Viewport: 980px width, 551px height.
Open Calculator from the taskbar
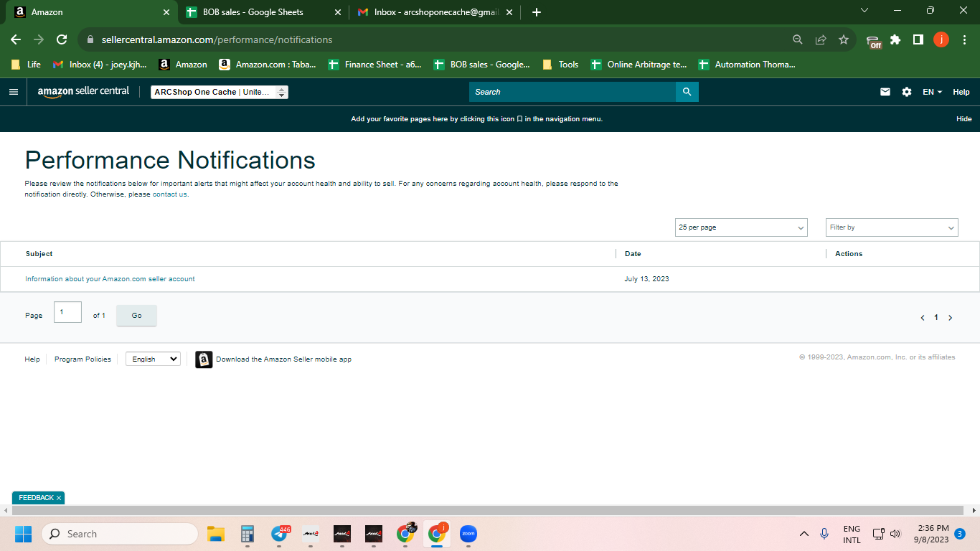[248, 534]
